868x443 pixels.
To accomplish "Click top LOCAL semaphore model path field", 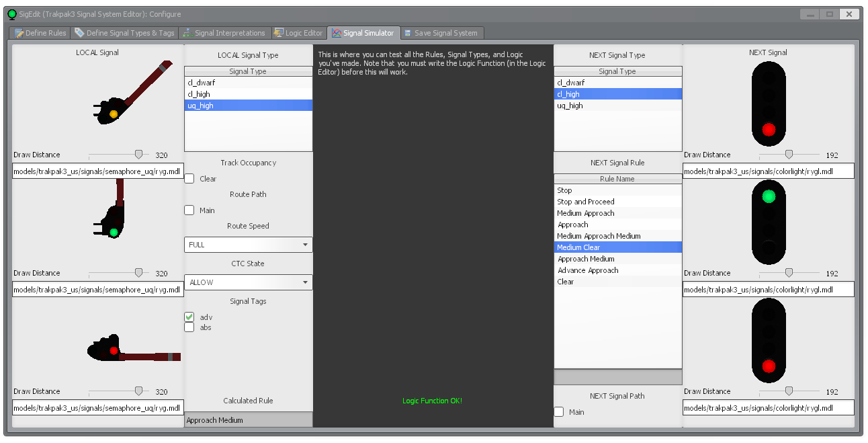I will point(97,171).
